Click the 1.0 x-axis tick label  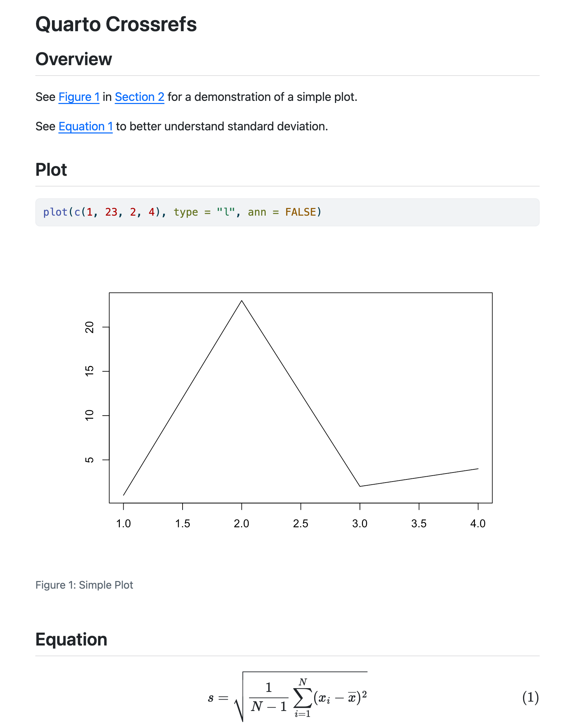123,523
